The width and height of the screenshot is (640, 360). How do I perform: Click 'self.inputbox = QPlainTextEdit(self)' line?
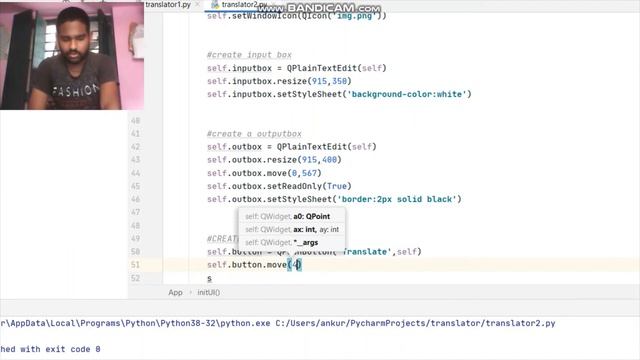click(296, 68)
